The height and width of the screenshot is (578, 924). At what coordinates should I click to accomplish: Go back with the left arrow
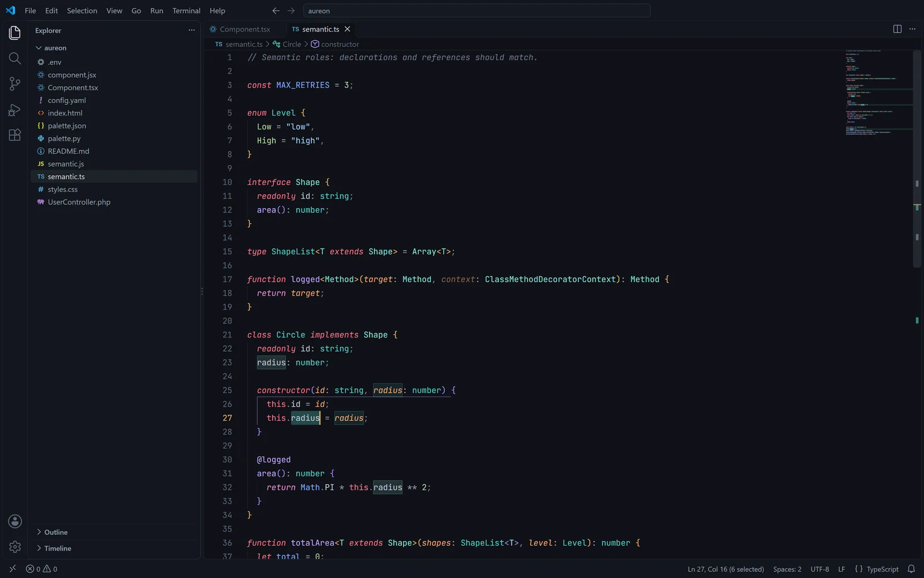coord(276,10)
